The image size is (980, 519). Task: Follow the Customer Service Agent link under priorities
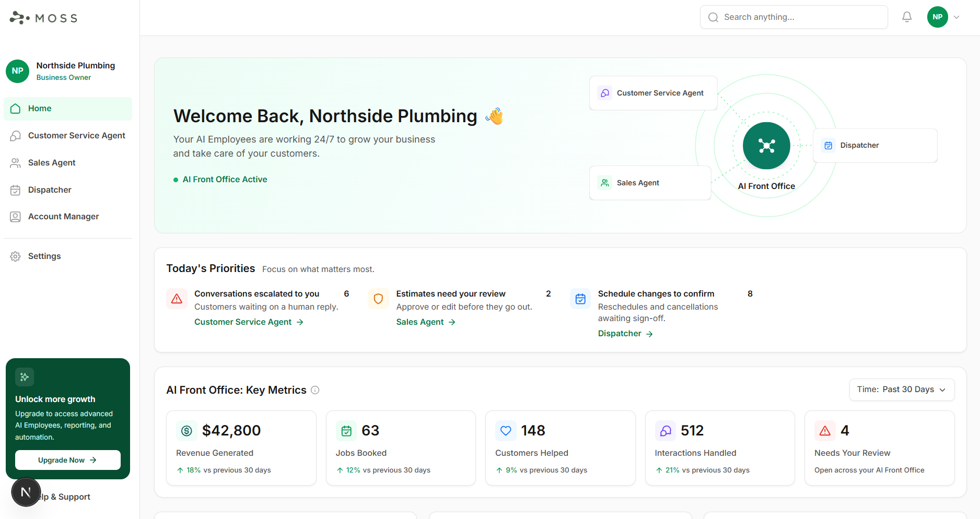tap(249, 322)
